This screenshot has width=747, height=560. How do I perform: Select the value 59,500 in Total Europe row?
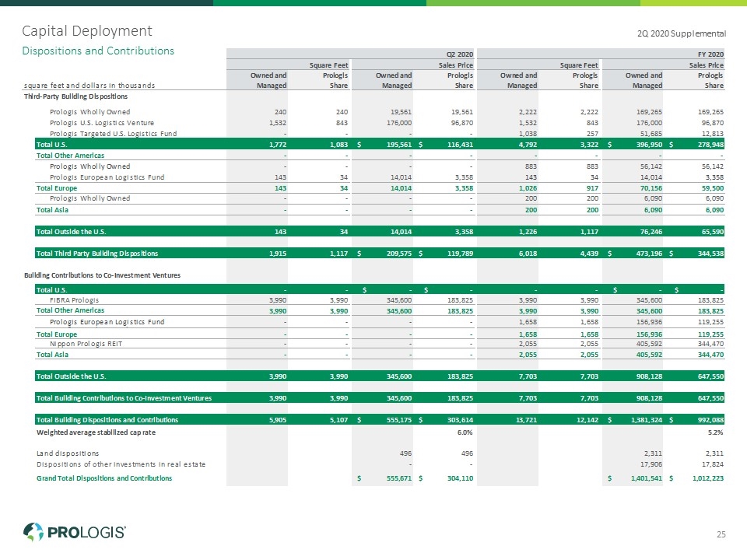pos(713,188)
